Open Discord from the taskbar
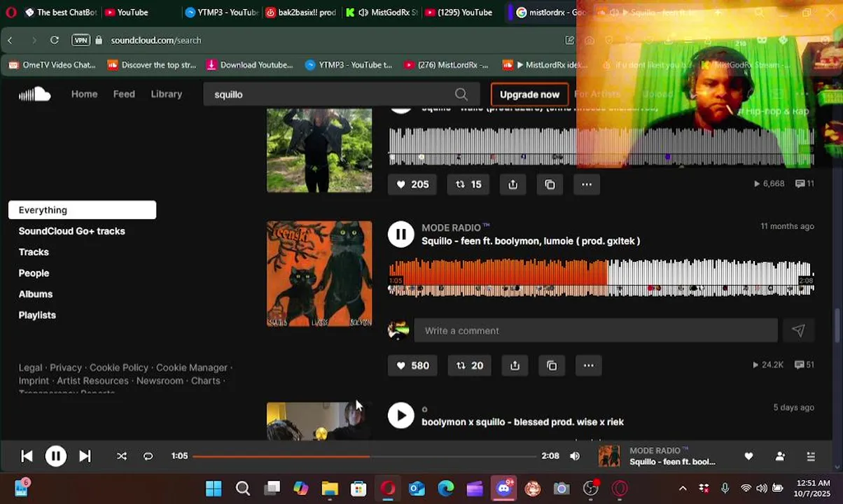The image size is (843, 504). pos(504,489)
